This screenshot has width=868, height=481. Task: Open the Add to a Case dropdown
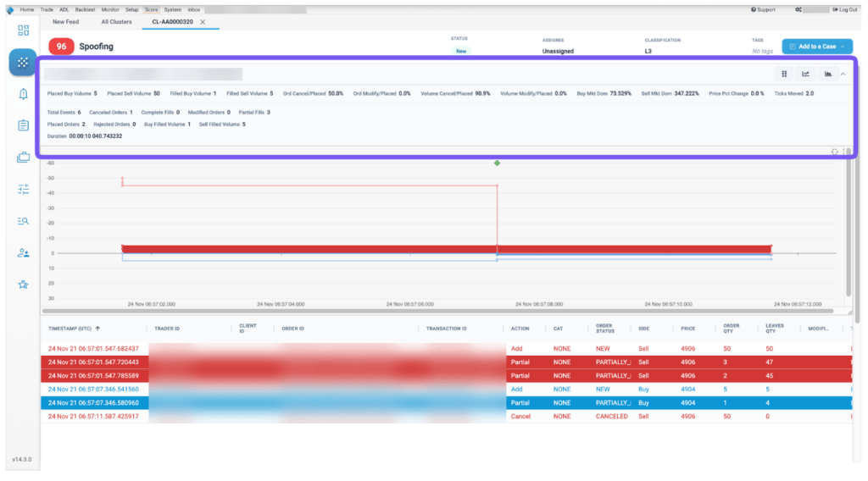tap(817, 47)
